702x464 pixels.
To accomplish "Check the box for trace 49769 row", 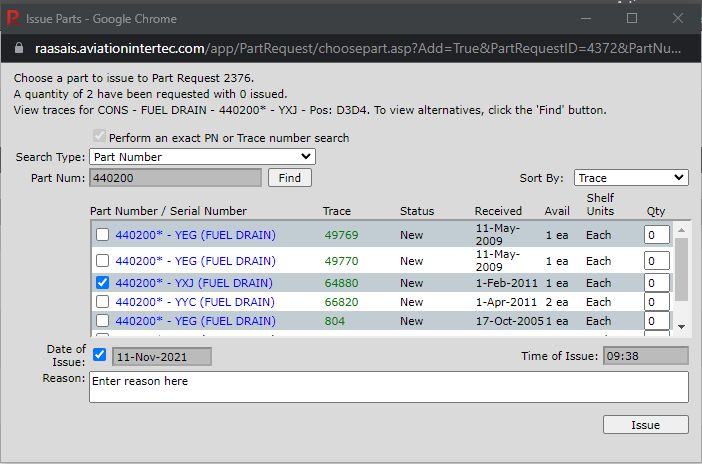I will (102, 235).
